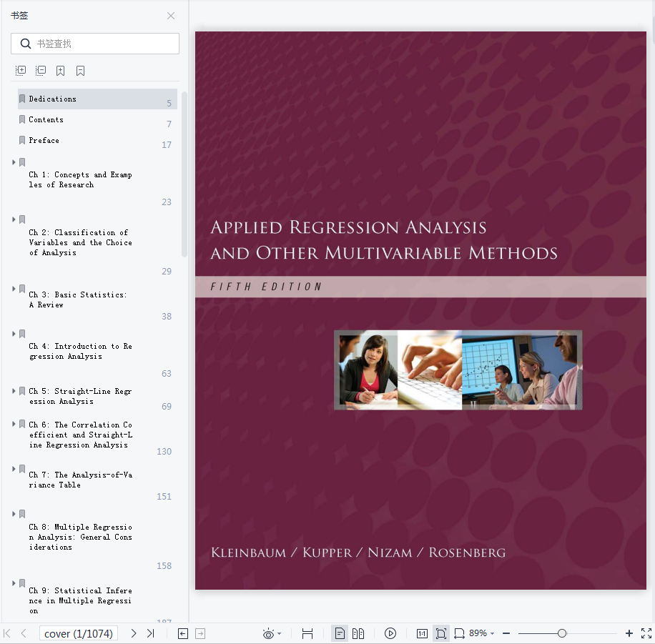Jump to Ch 8: Multiple Regression Analysis
Screen dimensions: 655x644
pos(80,537)
